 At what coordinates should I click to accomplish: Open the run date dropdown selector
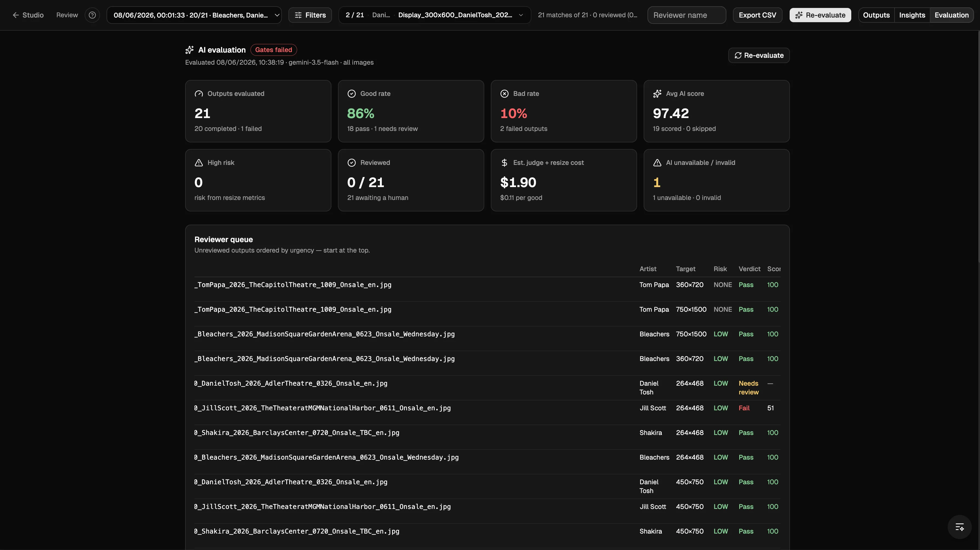[194, 15]
